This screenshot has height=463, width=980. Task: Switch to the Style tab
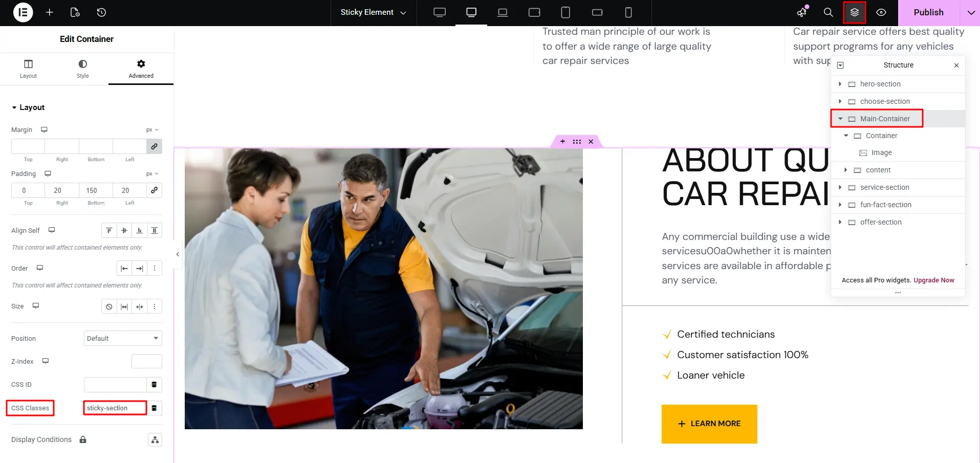[82, 69]
